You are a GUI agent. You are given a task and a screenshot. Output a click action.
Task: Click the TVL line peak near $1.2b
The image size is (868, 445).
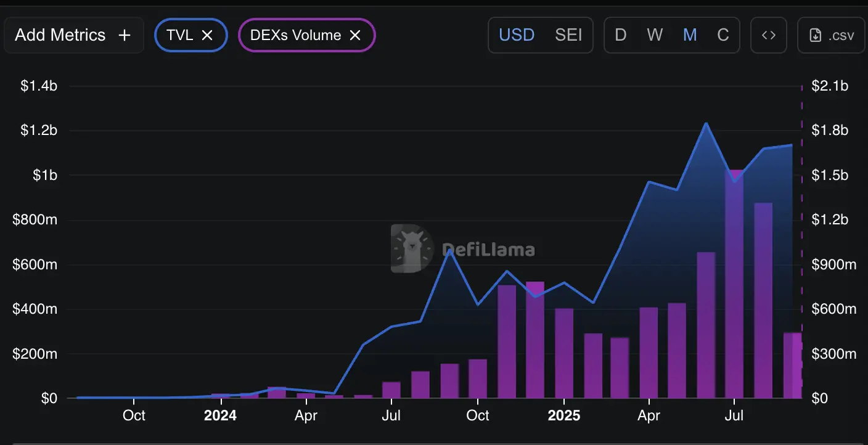coord(706,124)
